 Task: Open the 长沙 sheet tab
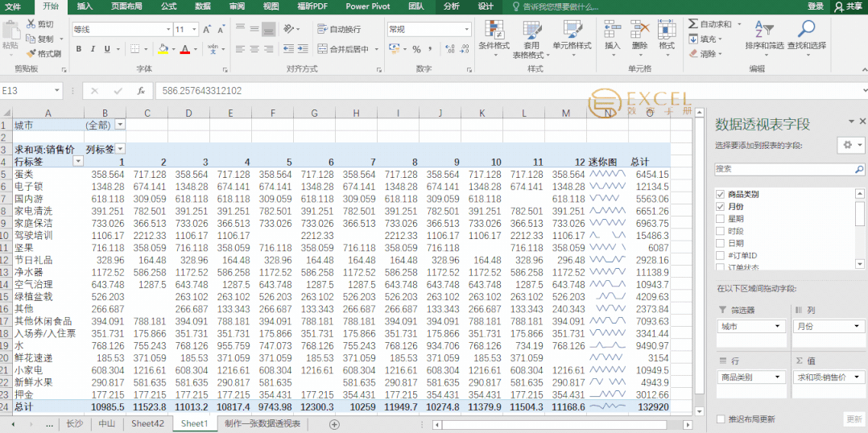coord(74,424)
